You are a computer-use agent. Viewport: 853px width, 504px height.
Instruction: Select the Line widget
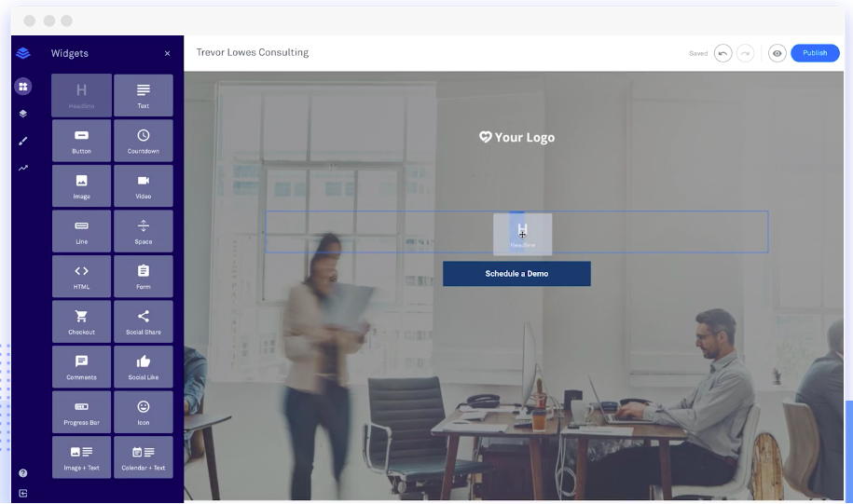point(82,231)
